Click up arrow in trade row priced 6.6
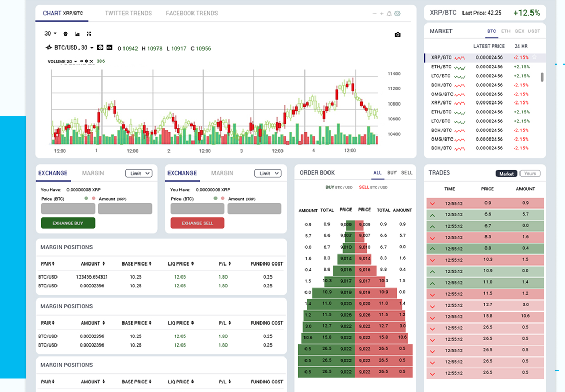The image size is (565, 392). coord(433,215)
